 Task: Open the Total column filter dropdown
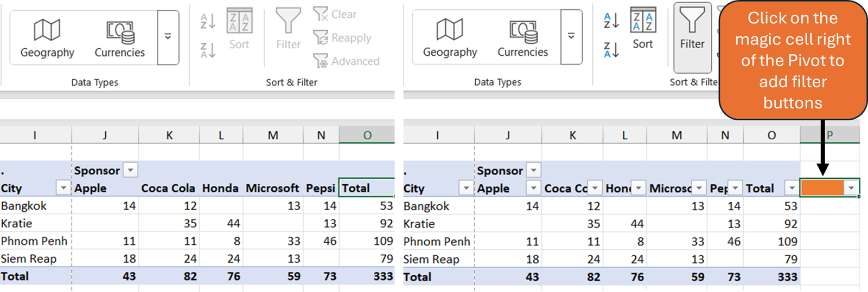coord(792,188)
